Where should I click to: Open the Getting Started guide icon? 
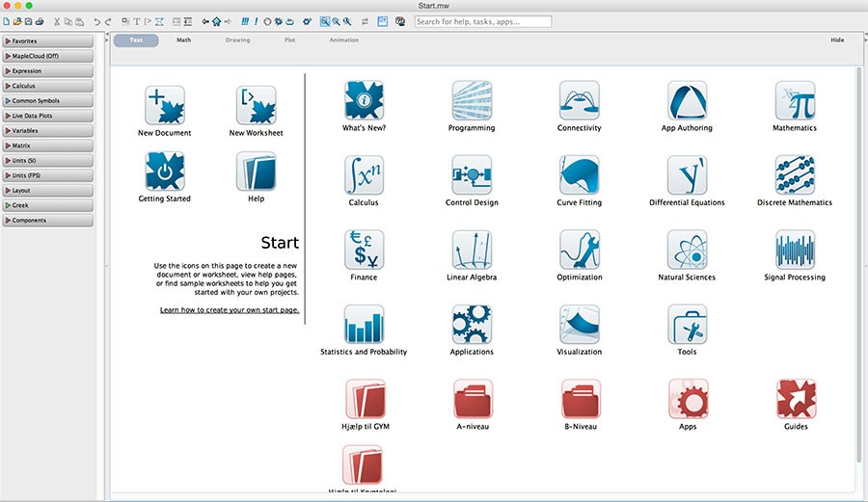coord(164,171)
